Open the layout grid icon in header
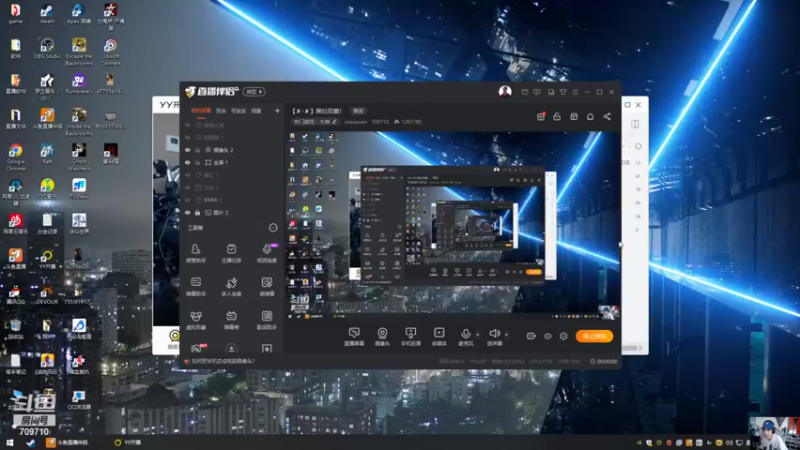Viewport: 800px width, 450px height. point(574,116)
